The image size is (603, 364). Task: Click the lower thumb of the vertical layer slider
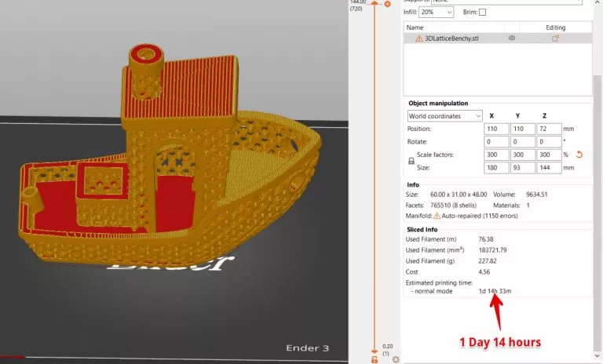coord(375,351)
